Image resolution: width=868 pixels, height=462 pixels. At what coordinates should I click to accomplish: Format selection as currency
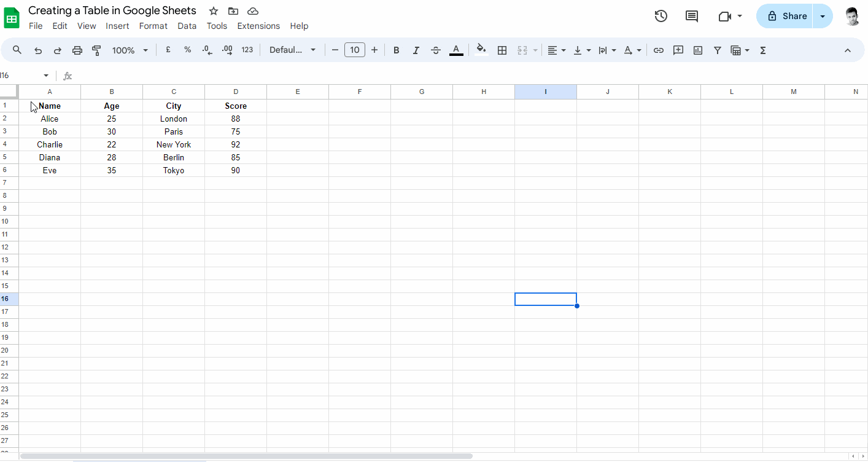coord(168,50)
